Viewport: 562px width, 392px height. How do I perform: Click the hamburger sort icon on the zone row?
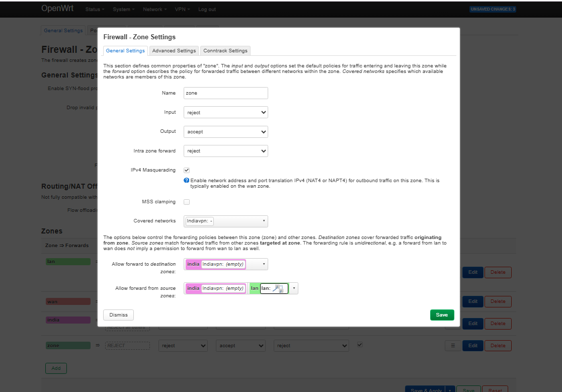(x=452, y=345)
